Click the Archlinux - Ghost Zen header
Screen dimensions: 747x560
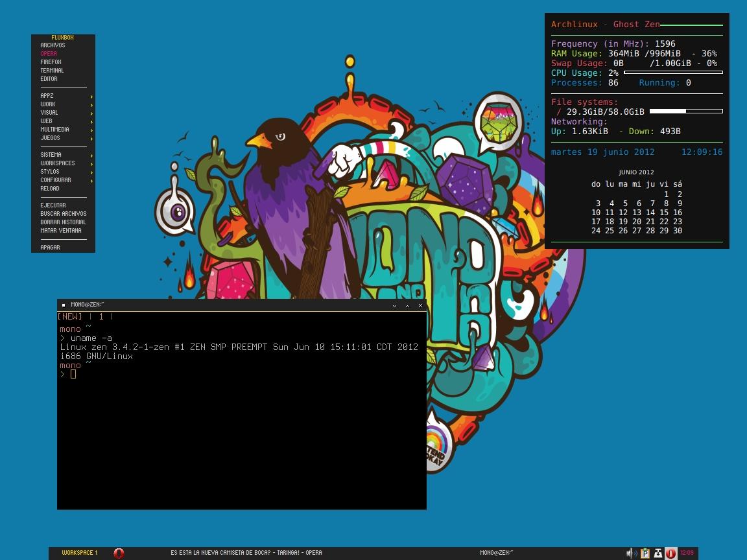click(x=606, y=24)
